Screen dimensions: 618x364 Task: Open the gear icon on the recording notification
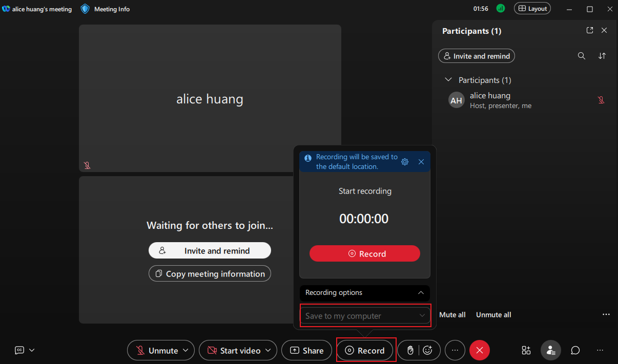[405, 161]
